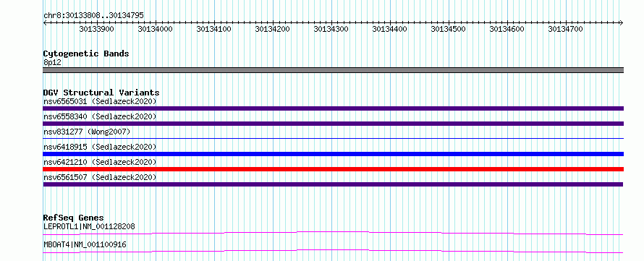The width and height of the screenshot is (644, 261).
Task: Click the nsv6421210 (Sedlazeck2020) variant label
Action: (x=100, y=162)
